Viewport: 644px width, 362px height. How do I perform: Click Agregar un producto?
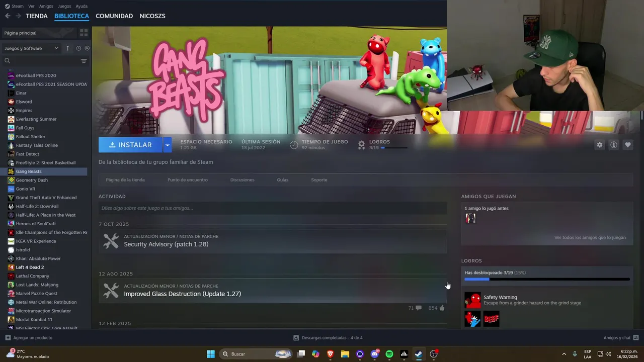coord(29,338)
